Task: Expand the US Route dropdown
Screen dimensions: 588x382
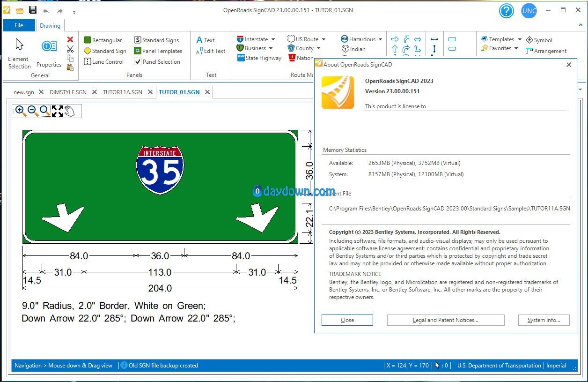Action: pyautogui.click(x=323, y=39)
